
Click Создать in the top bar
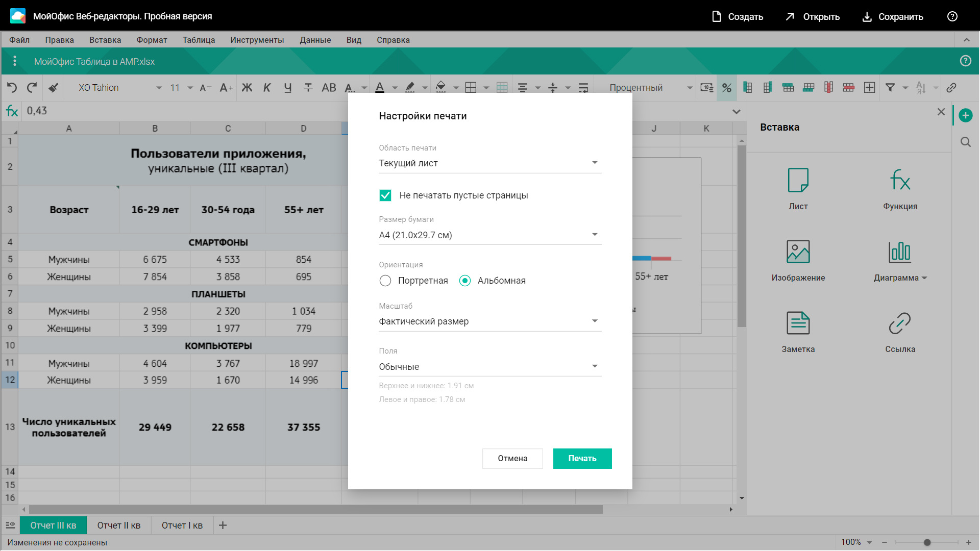click(x=738, y=16)
